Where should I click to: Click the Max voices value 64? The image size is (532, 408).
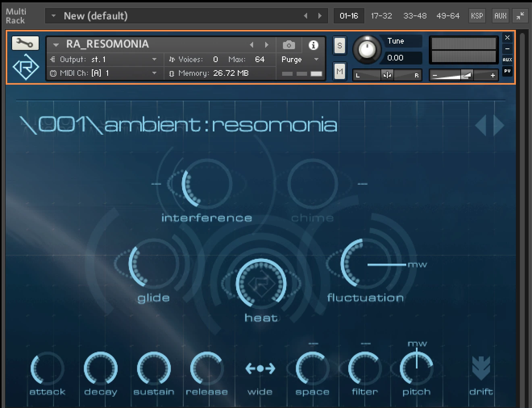pos(260,59)
